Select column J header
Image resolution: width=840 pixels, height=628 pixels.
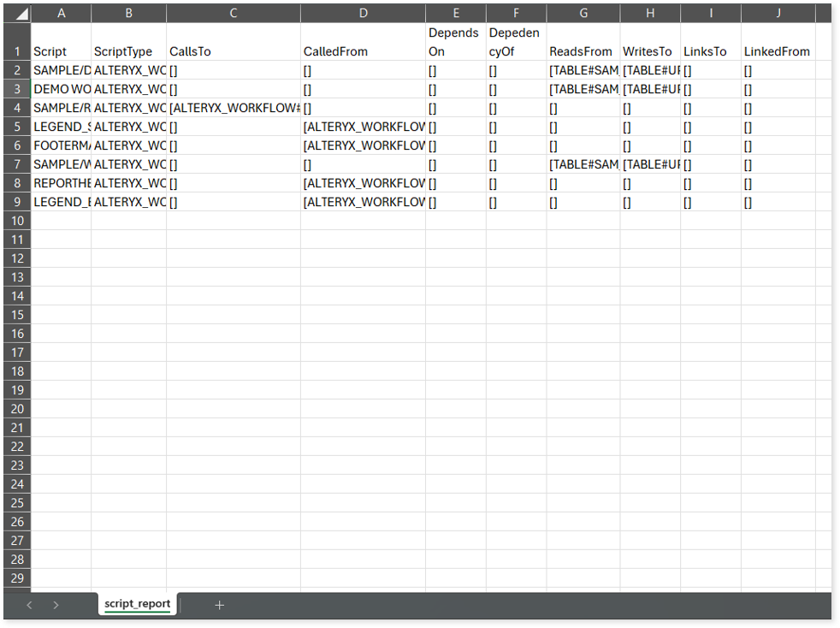click(x=778, y=14)
